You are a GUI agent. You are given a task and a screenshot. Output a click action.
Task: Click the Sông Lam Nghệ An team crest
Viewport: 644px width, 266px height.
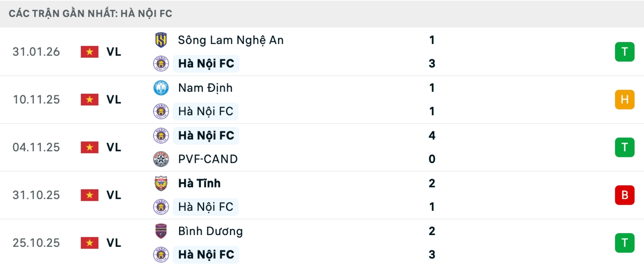pyautogui.click(x=161, y=40)
